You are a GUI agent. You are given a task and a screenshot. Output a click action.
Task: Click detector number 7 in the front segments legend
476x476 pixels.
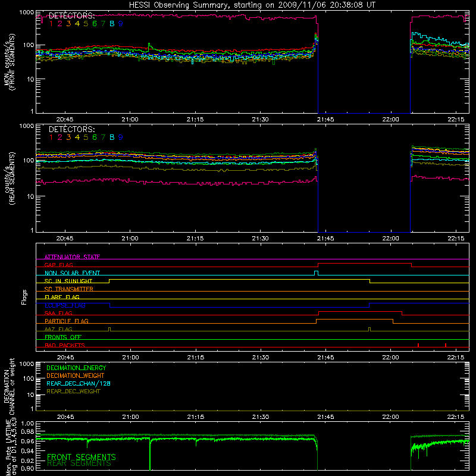pyautogui.click(x=103, y=24)
